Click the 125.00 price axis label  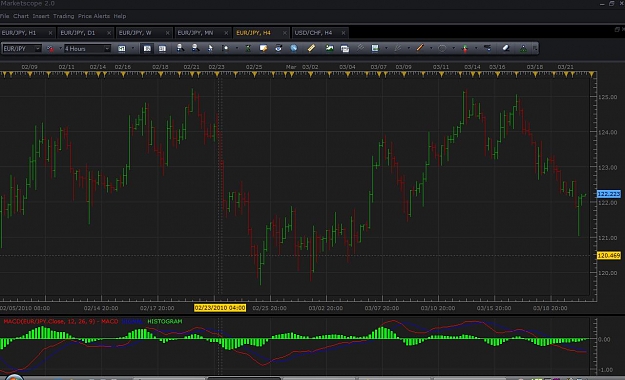pyautogui.click(x=607, y=97)
